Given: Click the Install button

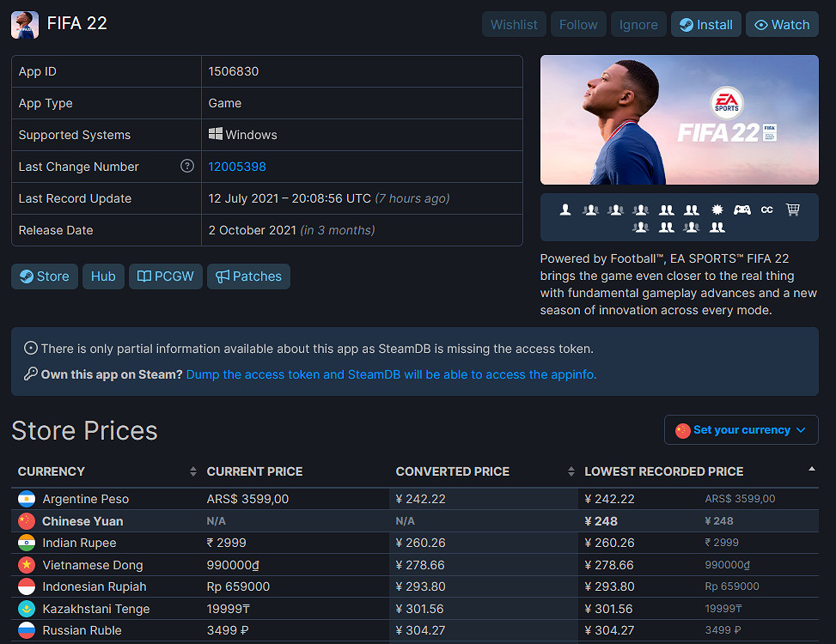Looking at the screenshot, I should coord(705,24).
